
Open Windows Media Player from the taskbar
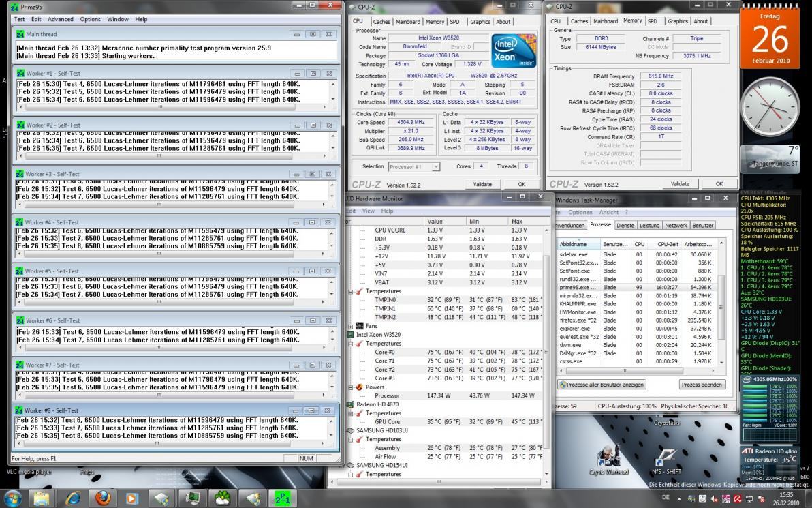(x=131, y=498)
